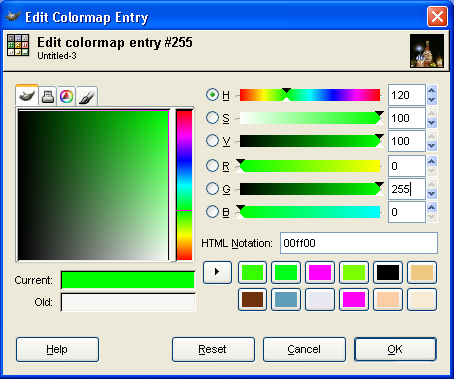Click the vertical hue strip beside the square

184,185
